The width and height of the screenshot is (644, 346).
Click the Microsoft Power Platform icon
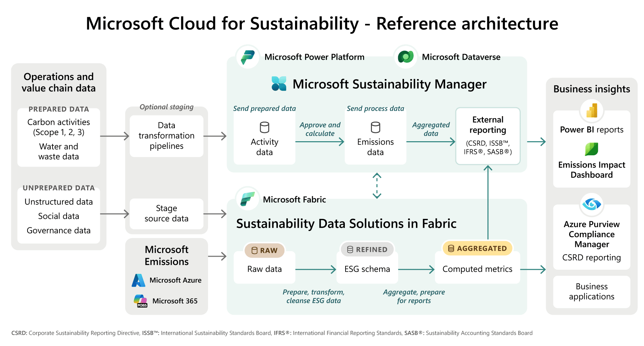click(x=248, y=57)
